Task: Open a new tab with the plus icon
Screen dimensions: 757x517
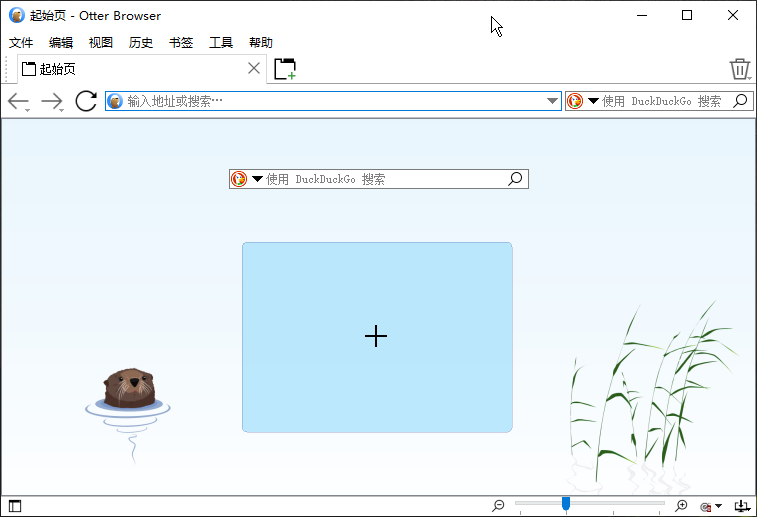Action: click(x=285, y=69)
